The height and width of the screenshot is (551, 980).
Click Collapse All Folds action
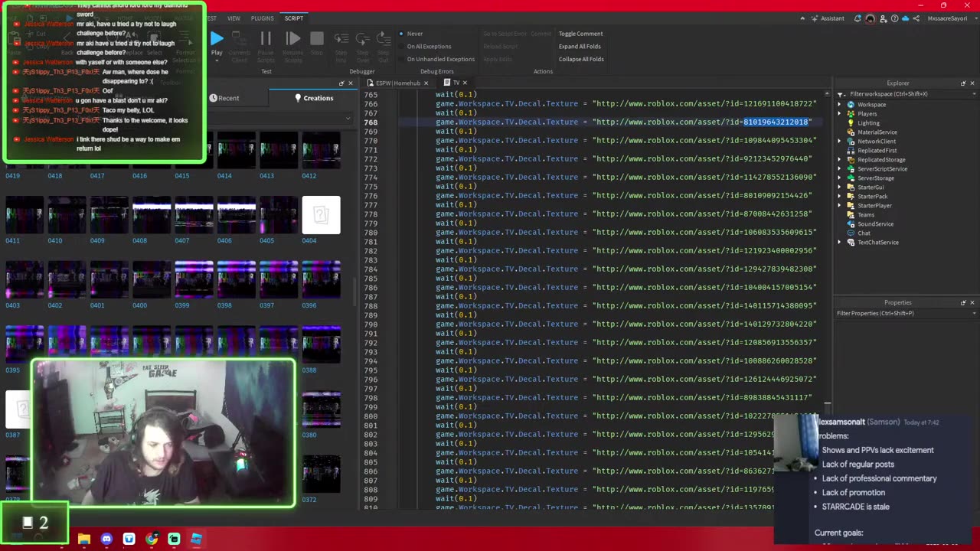pyautogui.click(x=580, y=59)
